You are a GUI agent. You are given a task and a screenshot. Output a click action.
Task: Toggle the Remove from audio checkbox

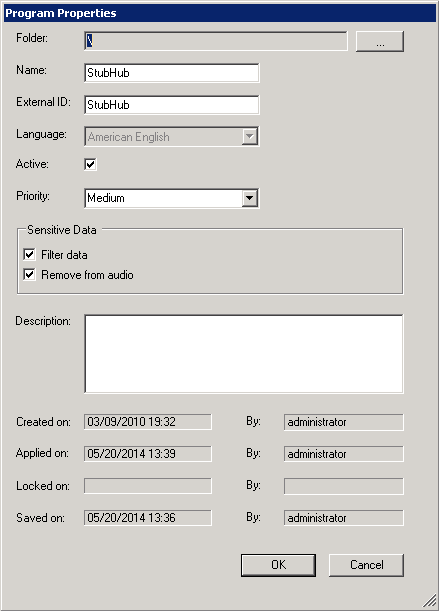30,274
